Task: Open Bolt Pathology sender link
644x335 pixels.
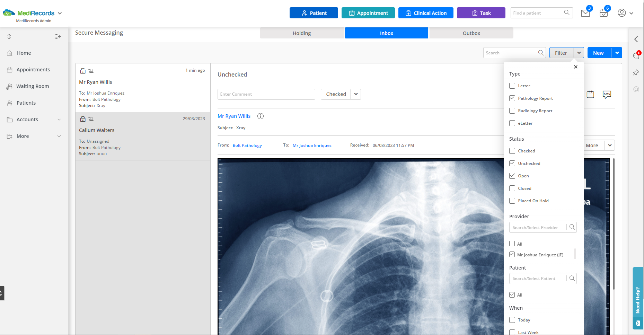Action: tap(247, 146)
